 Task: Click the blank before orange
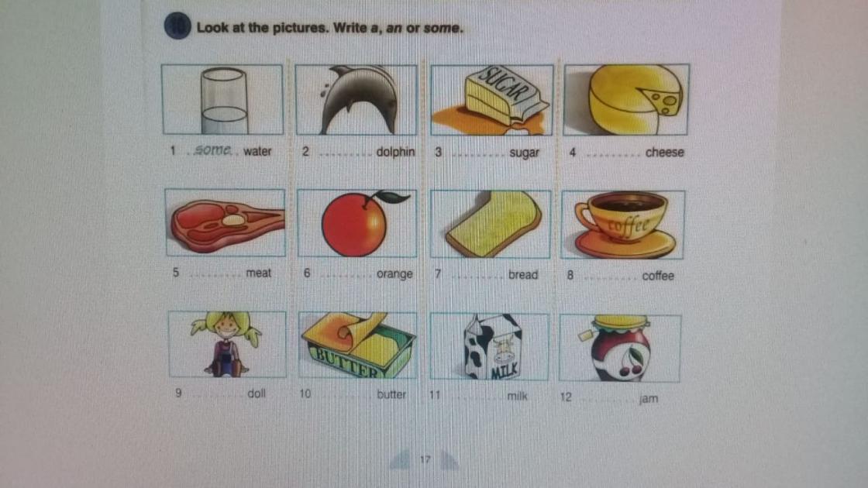click(346, 275)
